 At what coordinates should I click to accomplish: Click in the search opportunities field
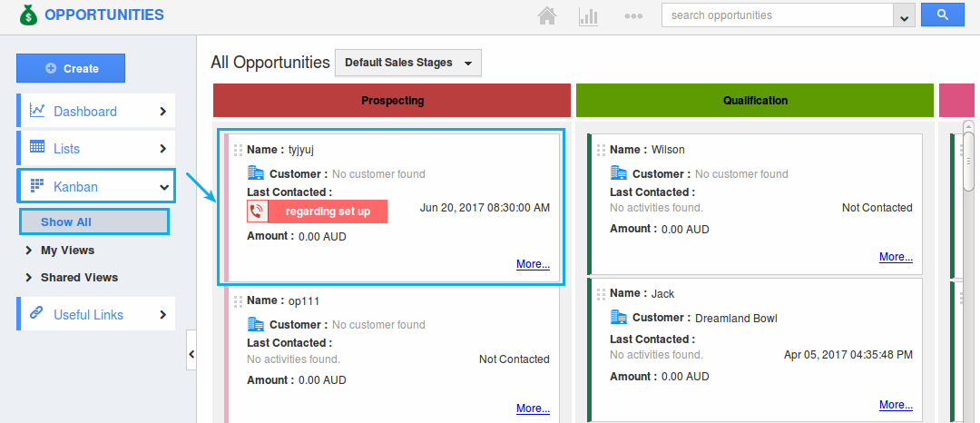tap(777, 15)
